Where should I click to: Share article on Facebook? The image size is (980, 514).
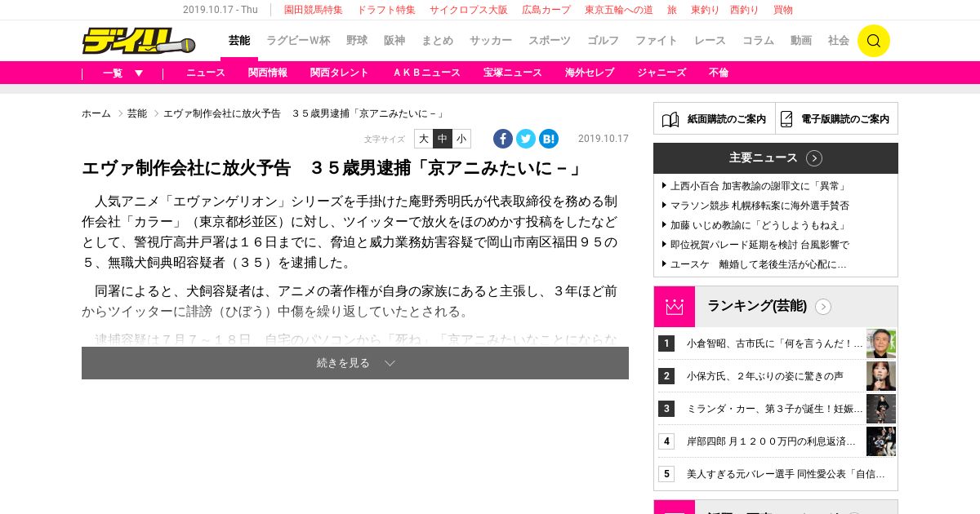click(x=503, y=139)
